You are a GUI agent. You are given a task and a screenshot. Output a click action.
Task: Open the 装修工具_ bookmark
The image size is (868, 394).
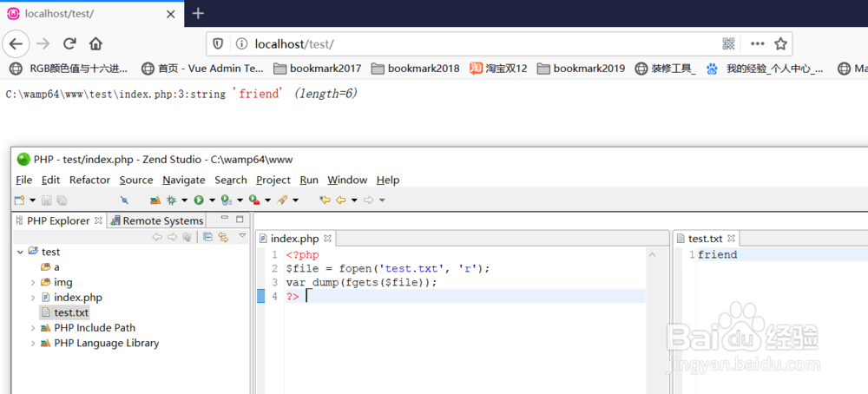(x=666, y=69)
